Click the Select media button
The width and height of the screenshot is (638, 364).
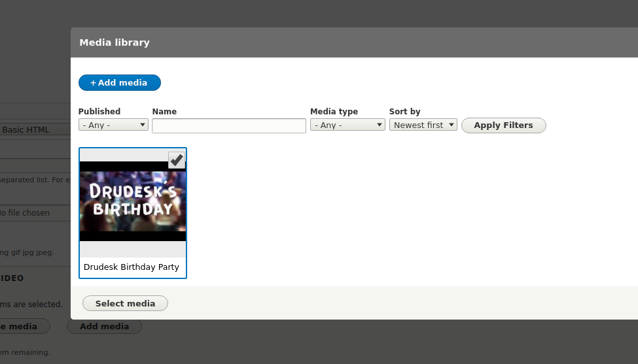(x=125, y=303)
